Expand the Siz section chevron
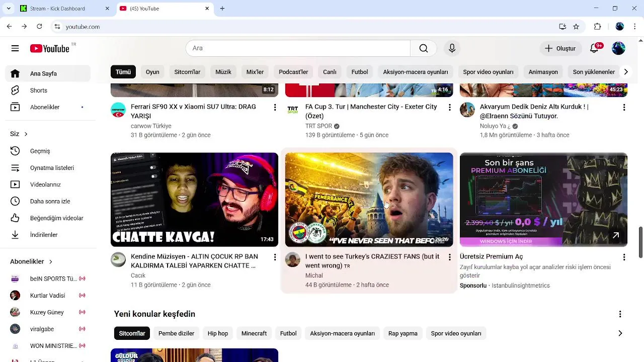Viewport: 644px width, 362px height. point(26,134)
